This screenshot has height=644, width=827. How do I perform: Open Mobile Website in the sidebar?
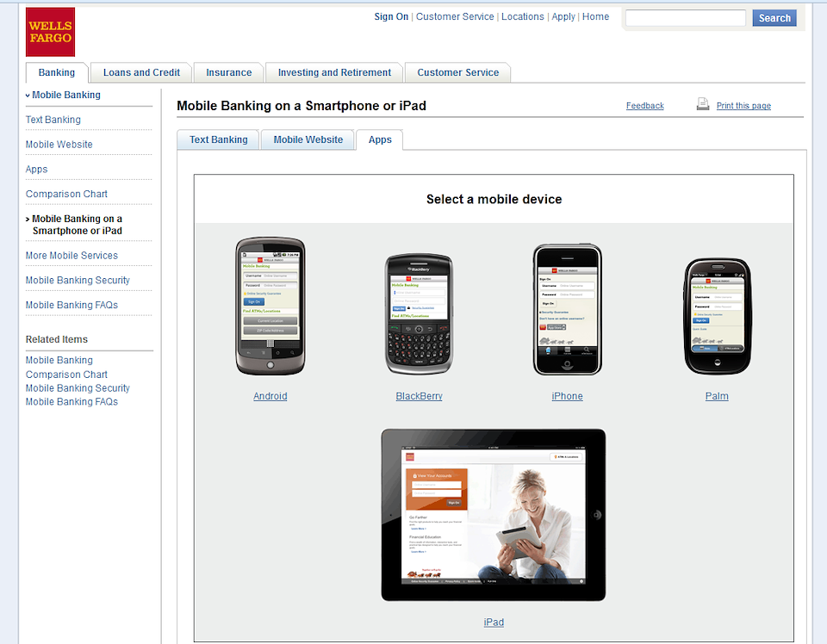pyautogui.click(x=59, y=145)
